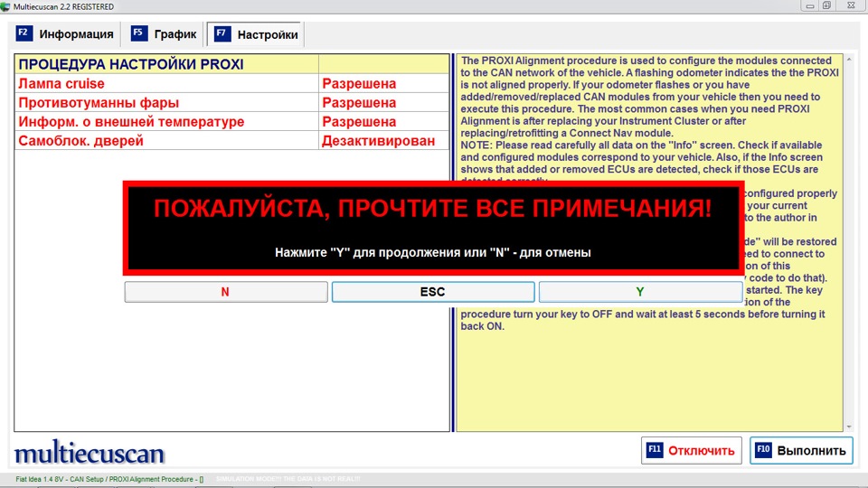The image size is (868, 488).
Task: Select the Лампа cruise row
Action: click(231, 83)
